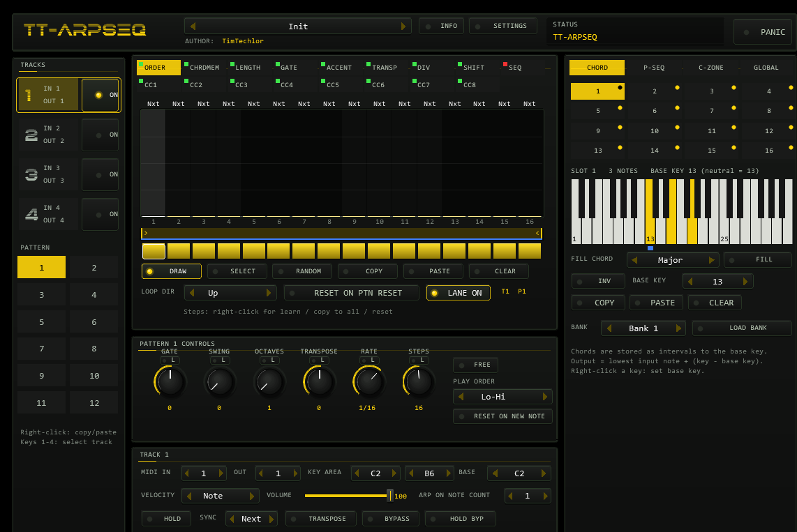This screenshot has height=532, width=797.
Task: Click the Rate knob showing 1/16
Action: tap(368, 381)
